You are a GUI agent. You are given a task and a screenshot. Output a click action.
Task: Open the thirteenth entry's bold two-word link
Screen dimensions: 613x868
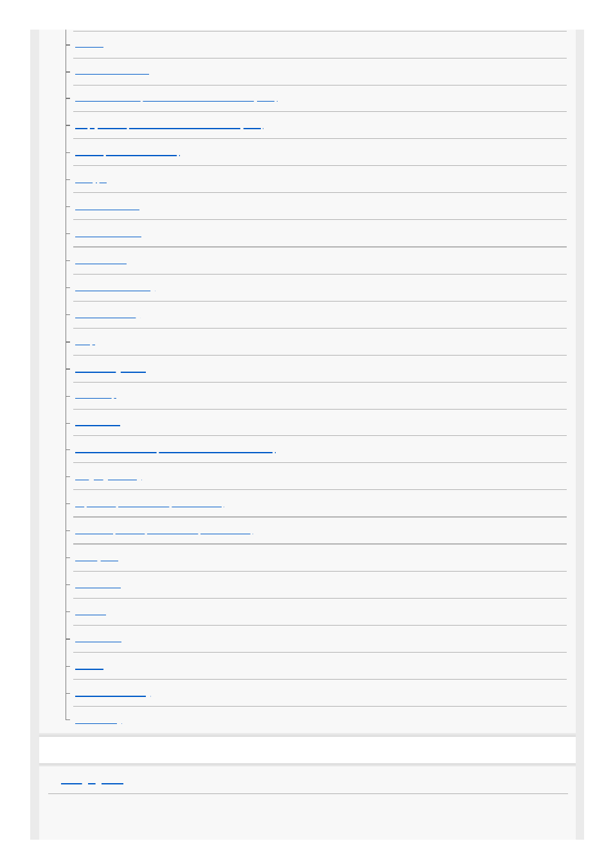coord(111,370)
